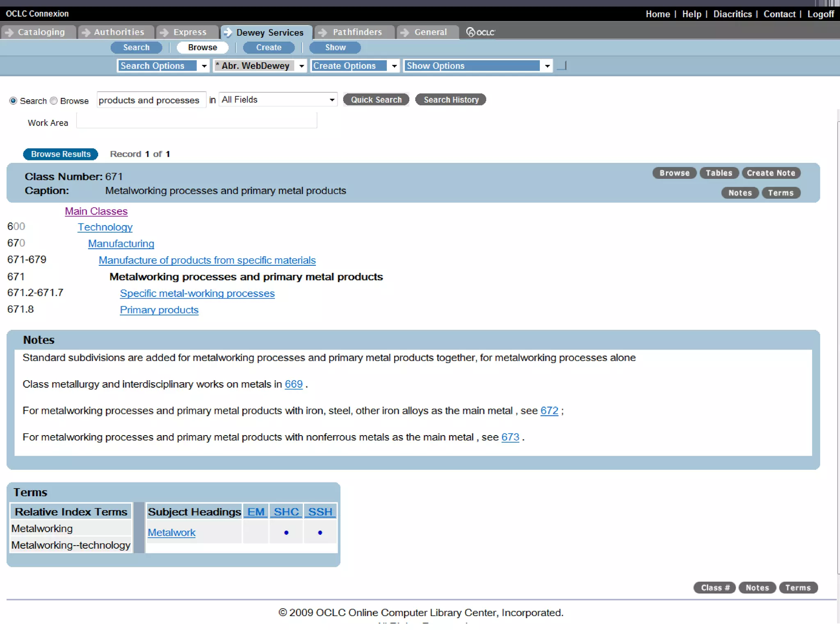Follow the Specific metal-working processes link

pos(197,293)
